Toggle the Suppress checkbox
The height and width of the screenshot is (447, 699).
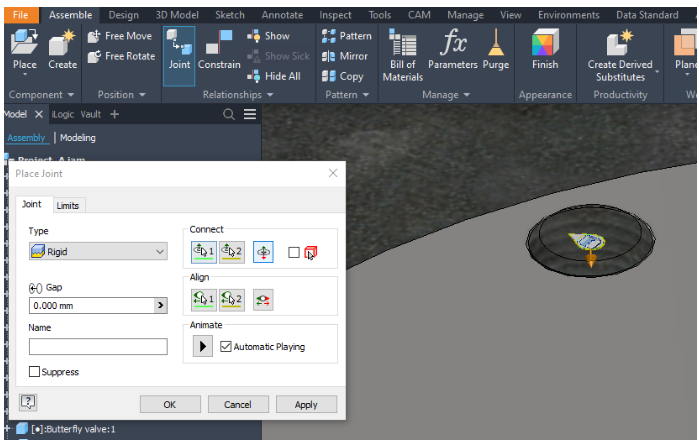tap(35, 372)
